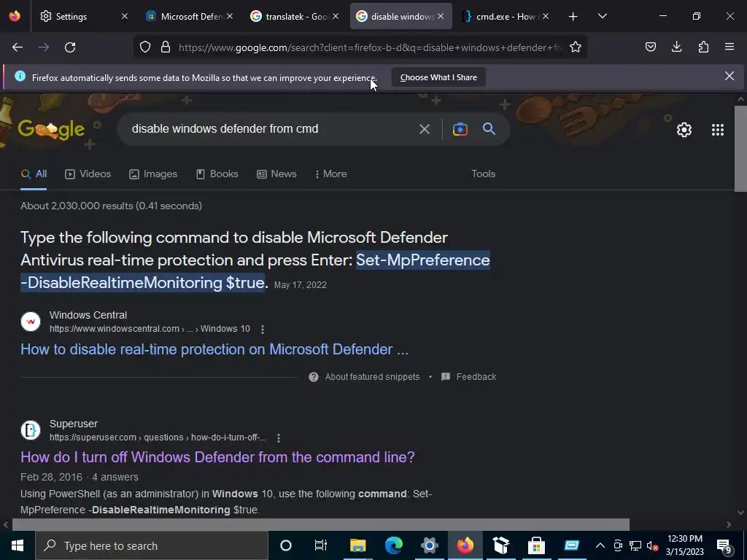Image resolution: width=747 pixels, height=560 pixels.
Task: Clear the Google search box text
Action: (424, 129)
